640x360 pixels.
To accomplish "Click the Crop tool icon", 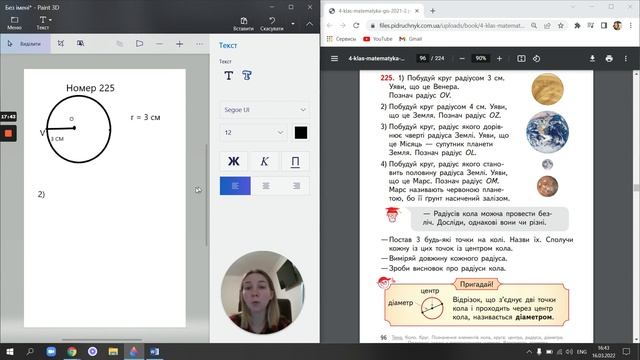I will 61,44.
